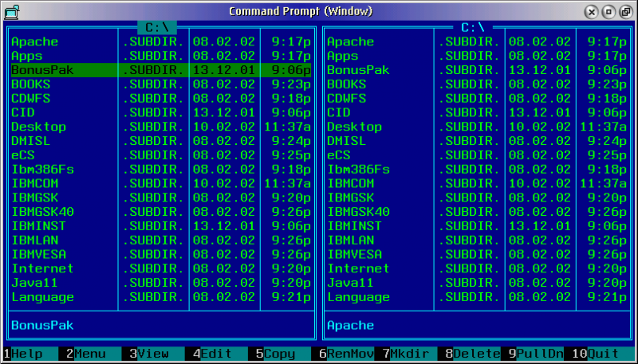The image size is (638, 364).
Task: Select IBMLAN in the left panel
Action: tap(34, 241)
